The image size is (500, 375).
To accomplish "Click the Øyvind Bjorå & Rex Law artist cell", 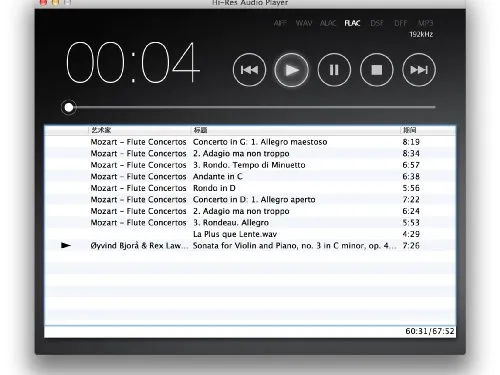I will (x=139, y=246).
